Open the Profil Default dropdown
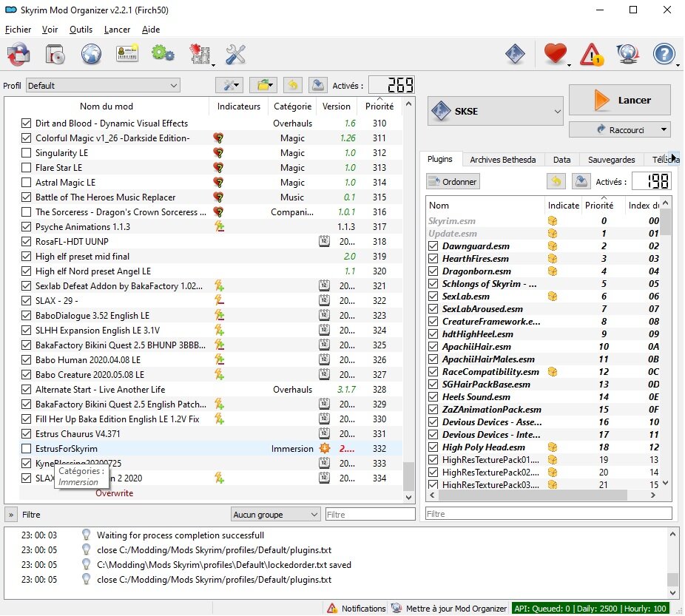 (103, 86)
